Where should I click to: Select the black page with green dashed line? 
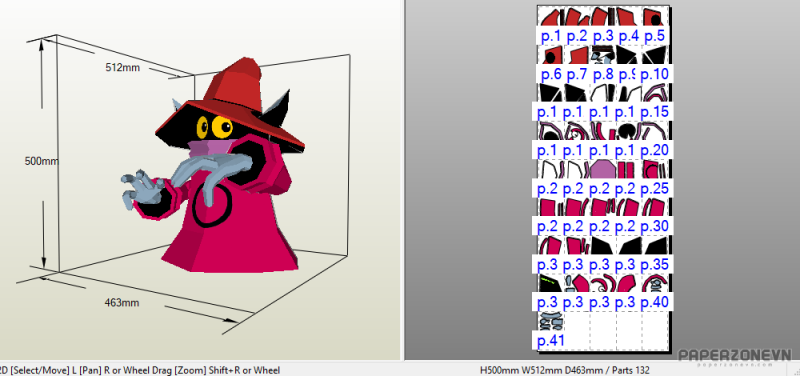[551, 293]
